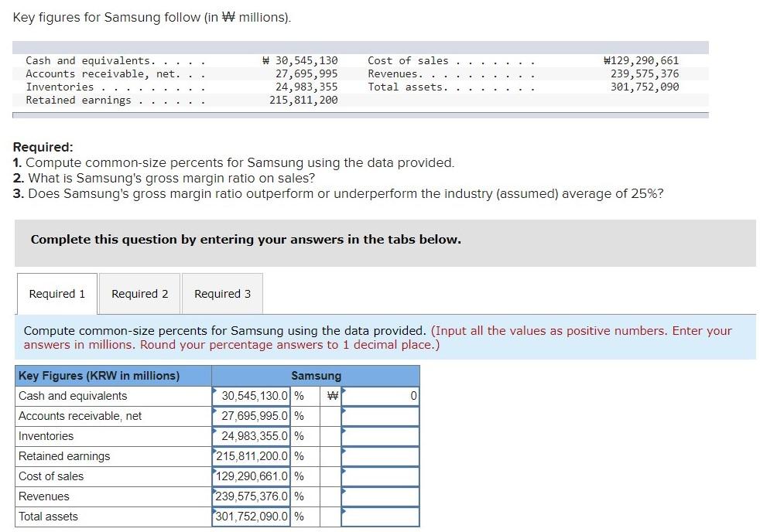Click the prefilled 30,545,130.0 value cell
760x532 pixels.
coord(252,396)
